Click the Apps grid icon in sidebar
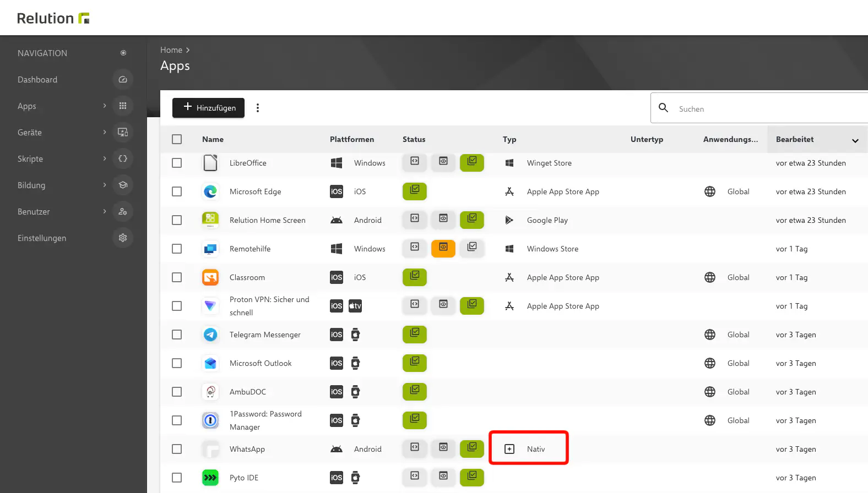 pos(123,106)
